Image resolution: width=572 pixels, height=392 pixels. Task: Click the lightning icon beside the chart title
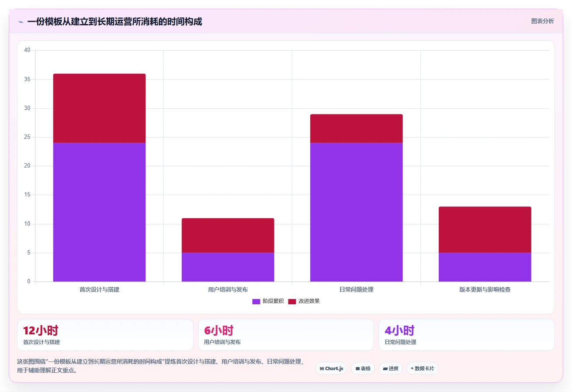pyautogui.click(x=21, y=21)
